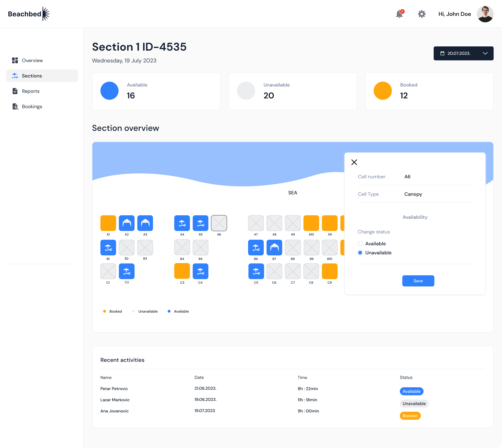Click Lazar Markovic activity row name
502x448 pixels.
click(115, 400)
